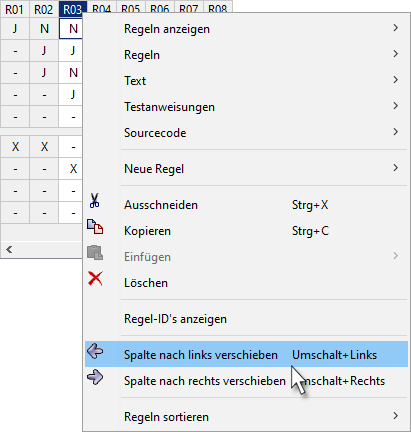
Task: Click the greyed clipboard Einfügen icon
Action: 95,253
